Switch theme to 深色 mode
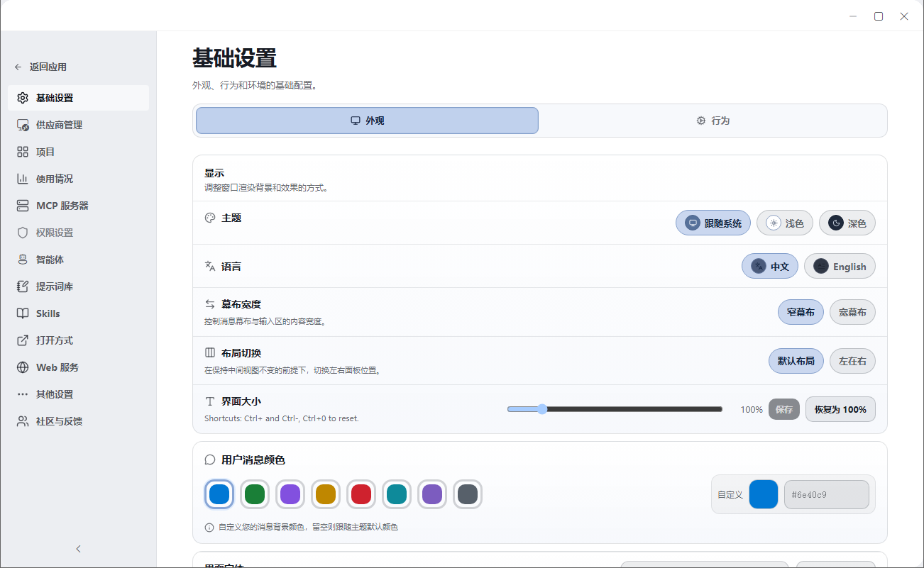The width and height of the screenshot is (924, 568). (x=847, y=223)
